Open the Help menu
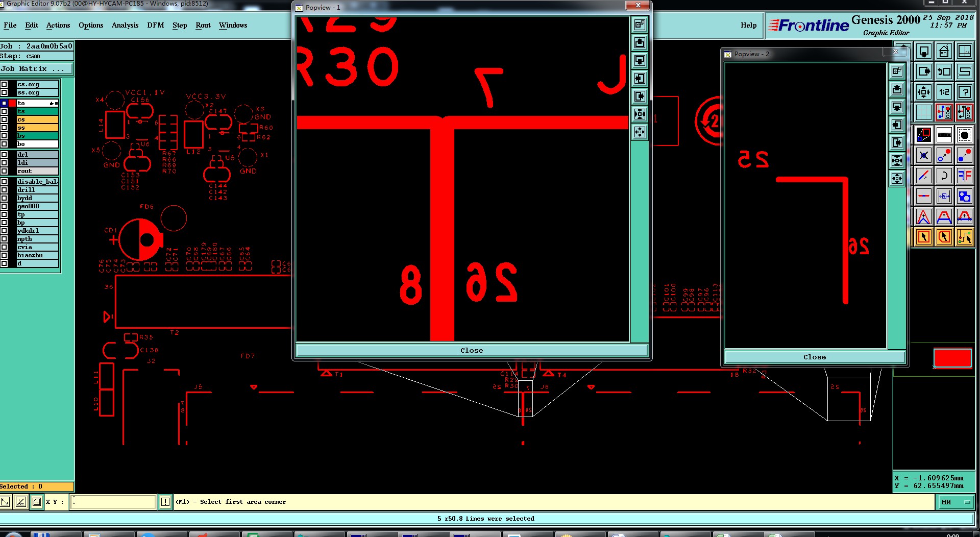The height and width of the screenshot is (537, 980). [749, 25]
